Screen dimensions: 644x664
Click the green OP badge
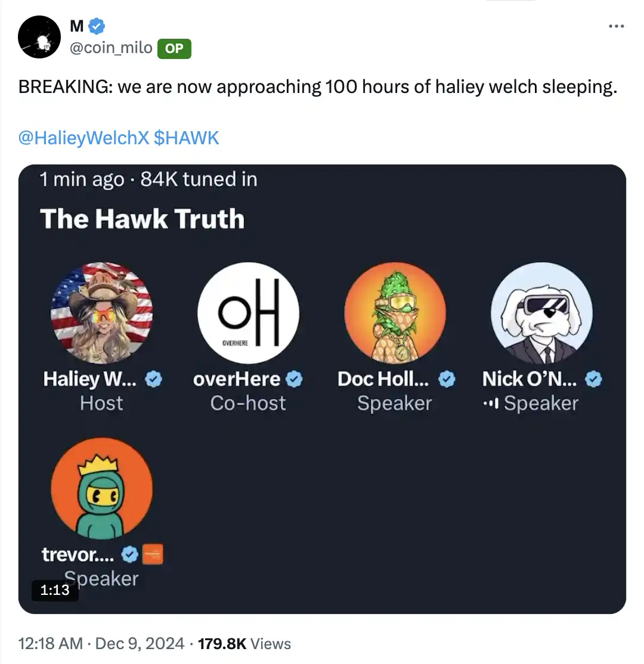pyautogui.click(x=174, y=49)
